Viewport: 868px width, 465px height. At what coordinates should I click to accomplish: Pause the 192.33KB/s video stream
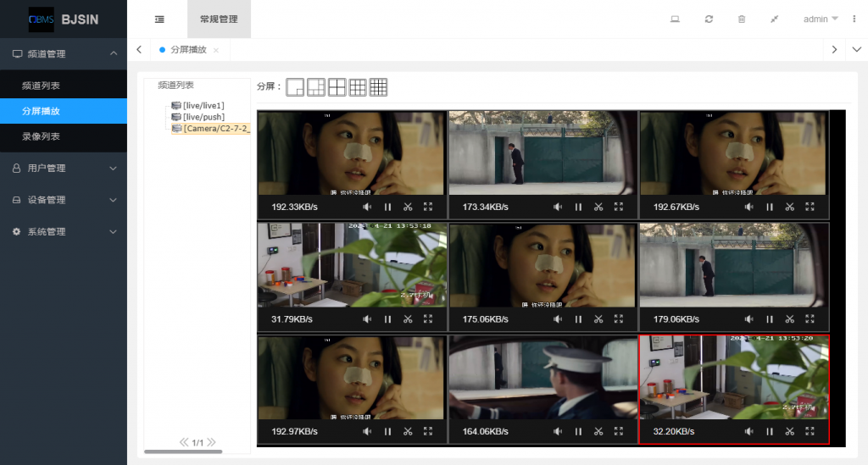point(387,207)
